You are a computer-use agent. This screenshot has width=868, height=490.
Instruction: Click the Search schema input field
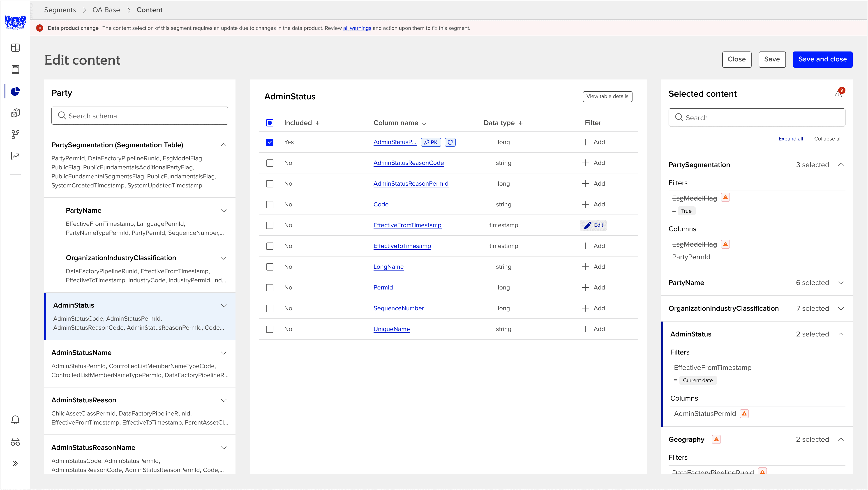tap(139, 116)
